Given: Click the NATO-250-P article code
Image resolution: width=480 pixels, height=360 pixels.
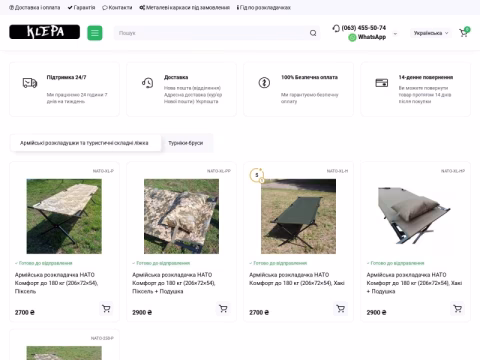Looking at the screenshot, I should tap(102, 338).
